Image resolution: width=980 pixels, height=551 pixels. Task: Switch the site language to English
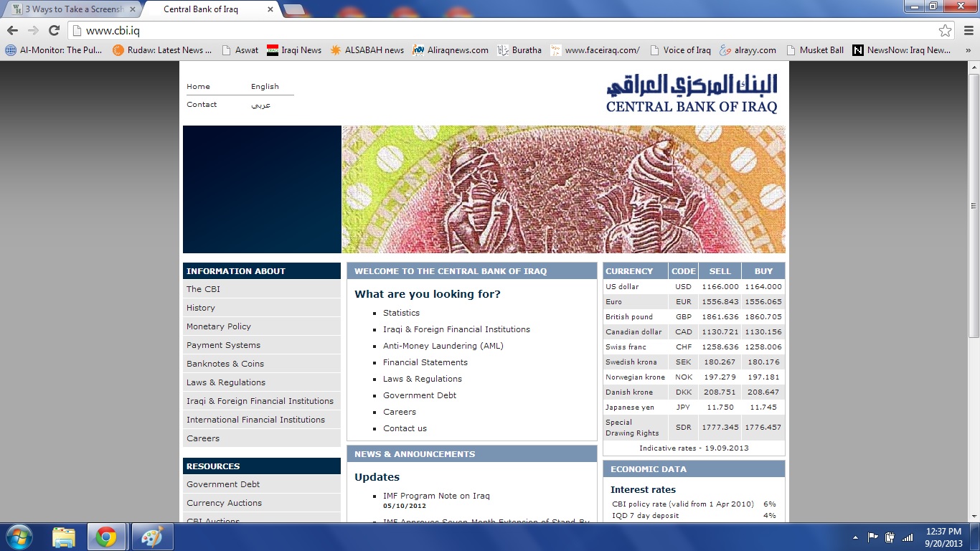[x=265, y=87]
